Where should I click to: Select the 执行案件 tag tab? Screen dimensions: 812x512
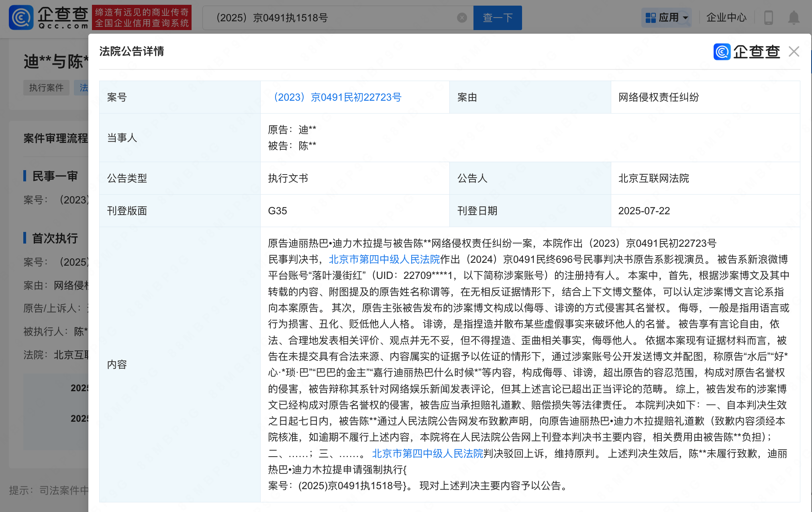[46, 87]
